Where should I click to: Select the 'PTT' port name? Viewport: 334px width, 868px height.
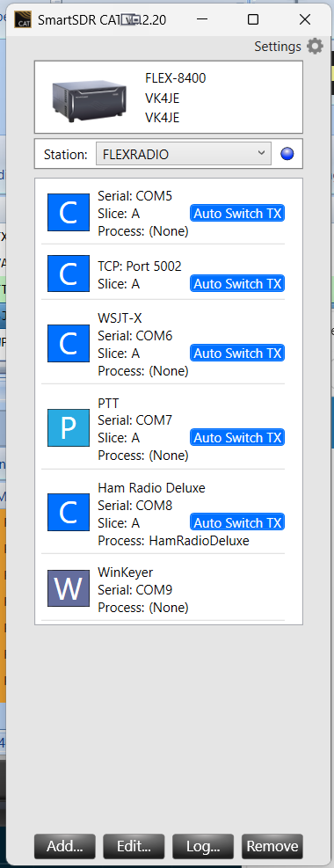(x=108, y=403)
